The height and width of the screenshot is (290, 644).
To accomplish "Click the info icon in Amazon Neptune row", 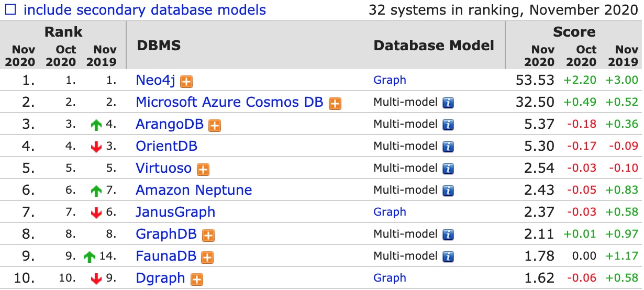I will coord(448,191).
